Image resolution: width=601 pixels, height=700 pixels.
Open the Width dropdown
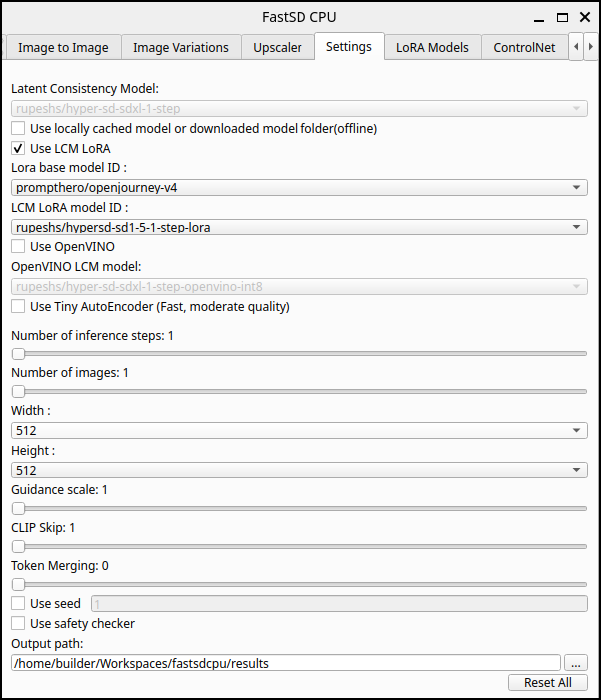point(299,430)
